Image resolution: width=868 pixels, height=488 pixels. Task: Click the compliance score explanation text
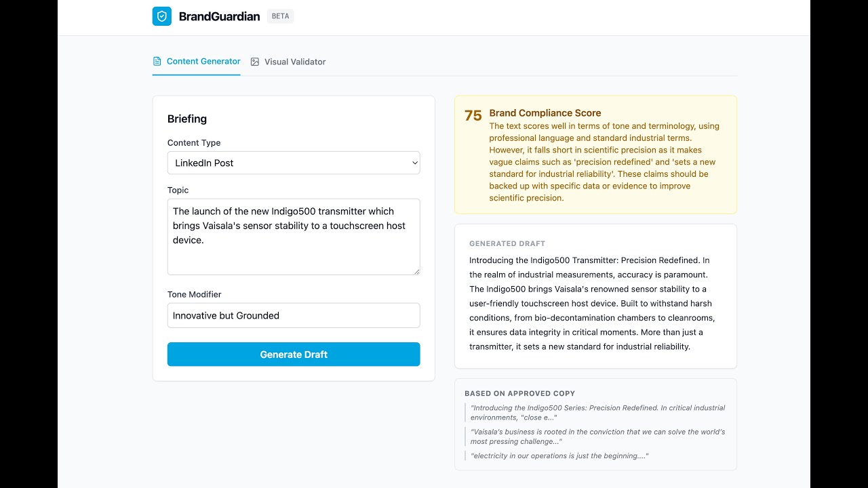click(x=604, y=162)
